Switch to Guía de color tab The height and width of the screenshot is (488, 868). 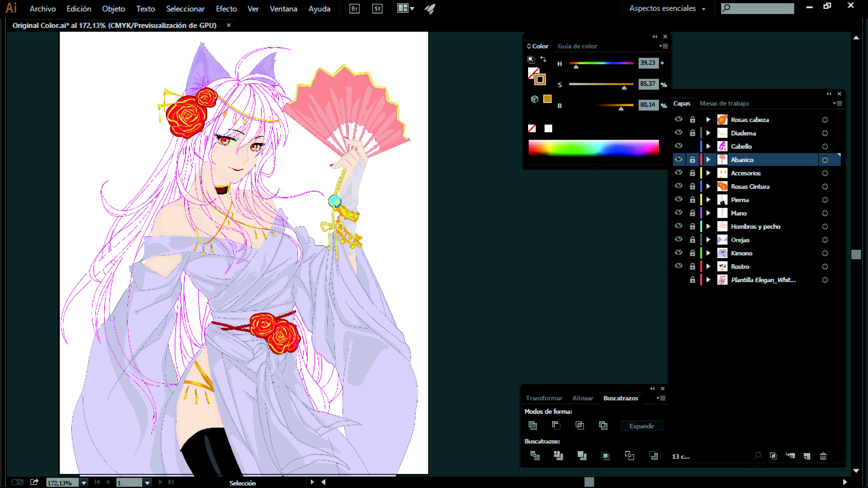click(577, 46)
